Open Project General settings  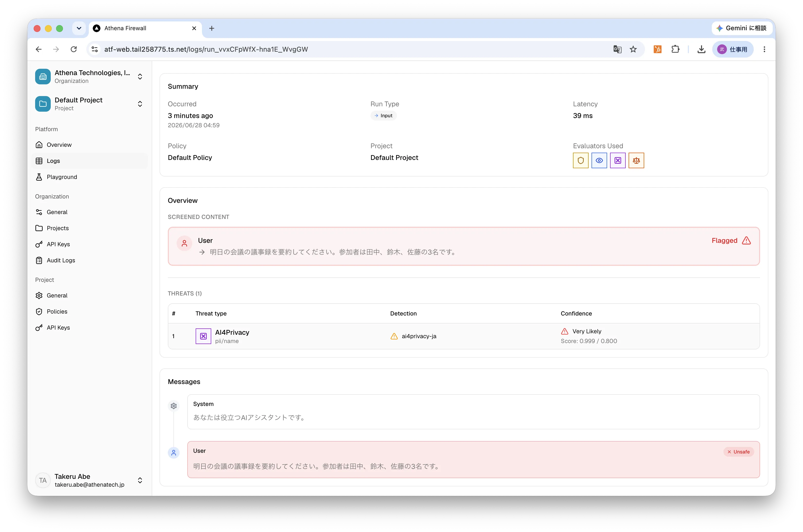(x=90, y=295)
